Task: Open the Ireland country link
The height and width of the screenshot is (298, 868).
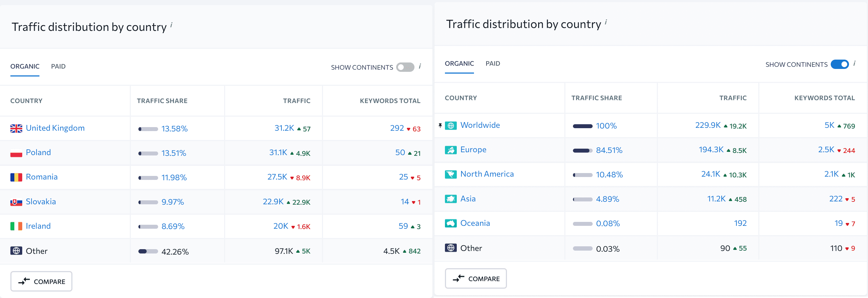Action: (38, 226)
